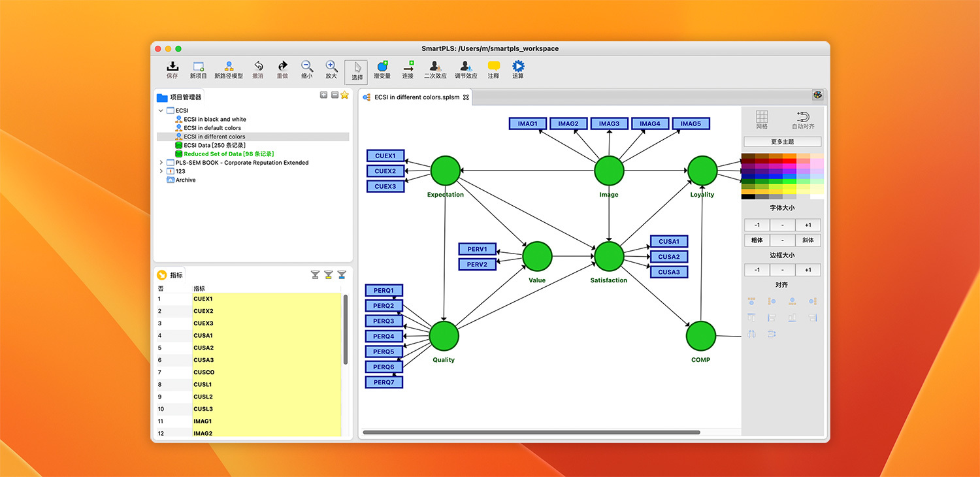Click the yellow filter funnel icon
980x477 pixels.
pos(328,274)
